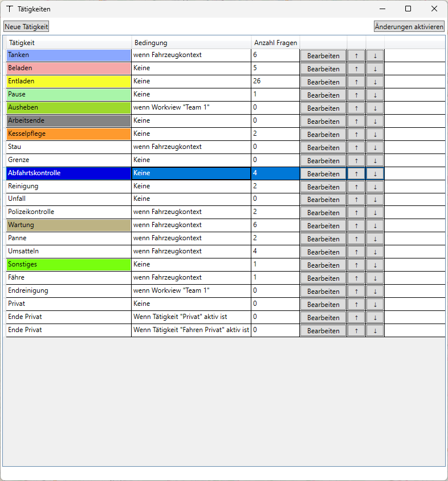The height and width of the screenshot is (481, 448).
Task: Move Endreinigung row up
Action: pyautogui.click(x=356, y=292)
